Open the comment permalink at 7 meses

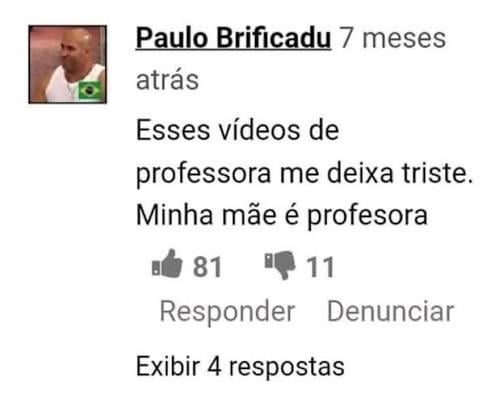(392, 38)
